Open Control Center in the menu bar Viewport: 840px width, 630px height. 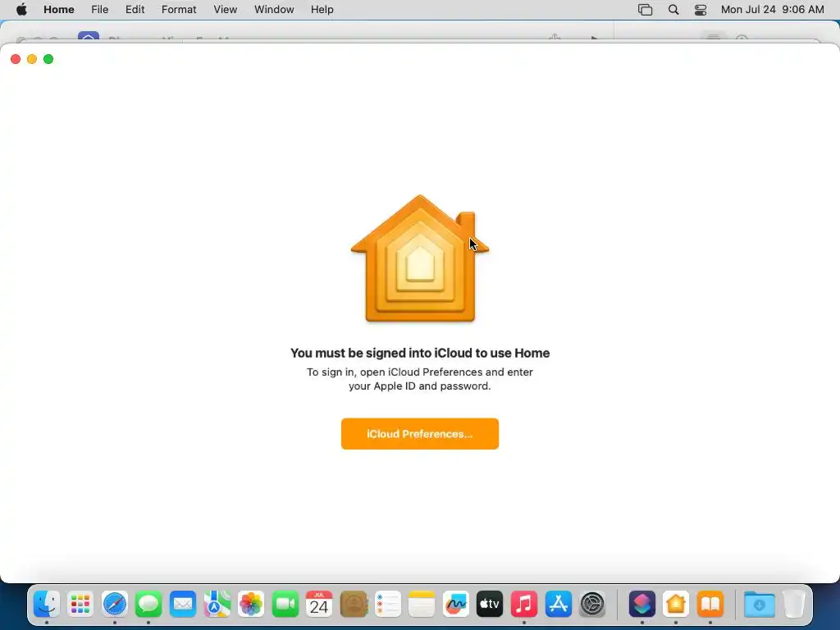701,10
